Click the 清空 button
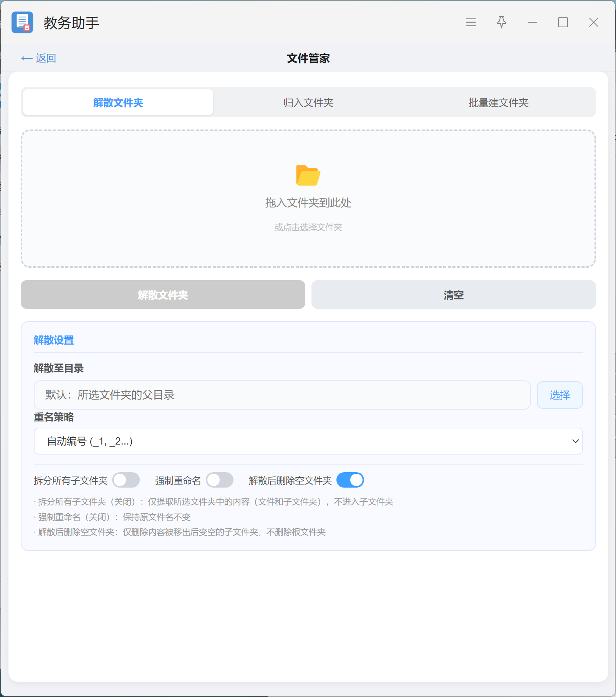Screen dimensions: 616x697 pyautogui.click(x=454, y=295)
